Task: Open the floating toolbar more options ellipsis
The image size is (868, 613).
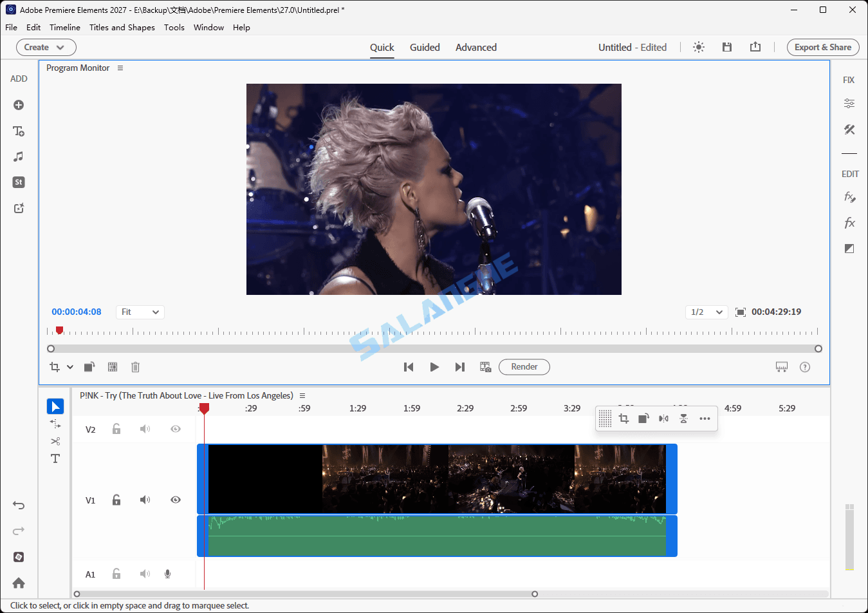Action: pyautogui.click(x=705, y=419)
